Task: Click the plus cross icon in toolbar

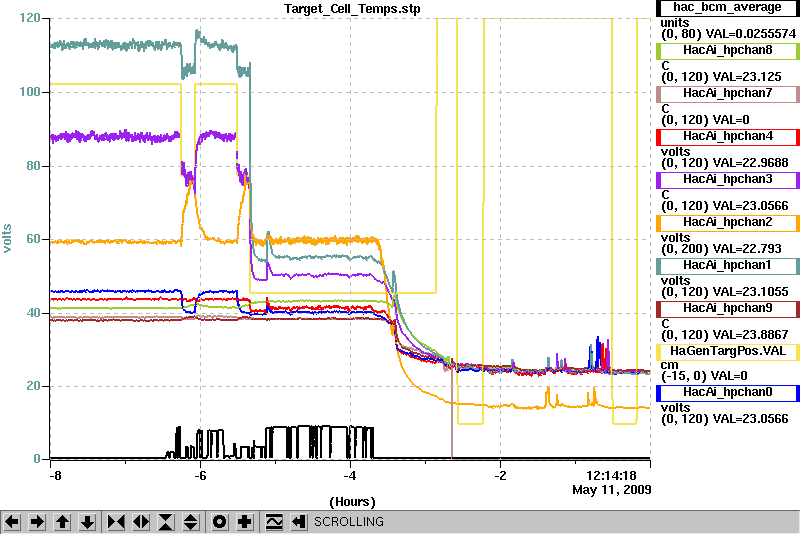Action: coord(245,522)
